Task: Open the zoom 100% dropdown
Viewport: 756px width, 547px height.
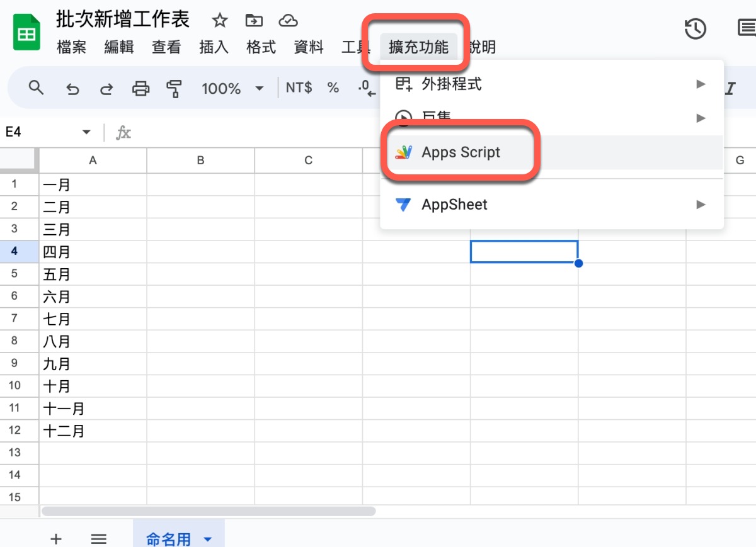Action: [232, 89]
